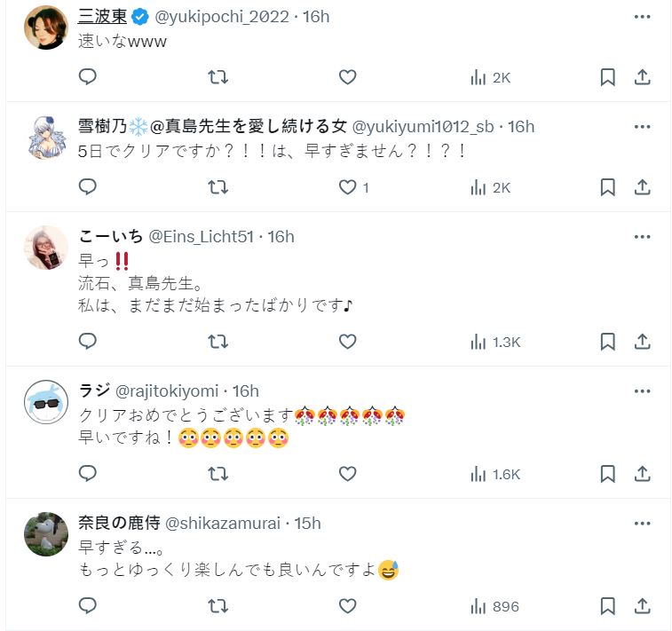View analytics showing 1.3K views
Screen dimensions: 672x631
tap(495, 342)
